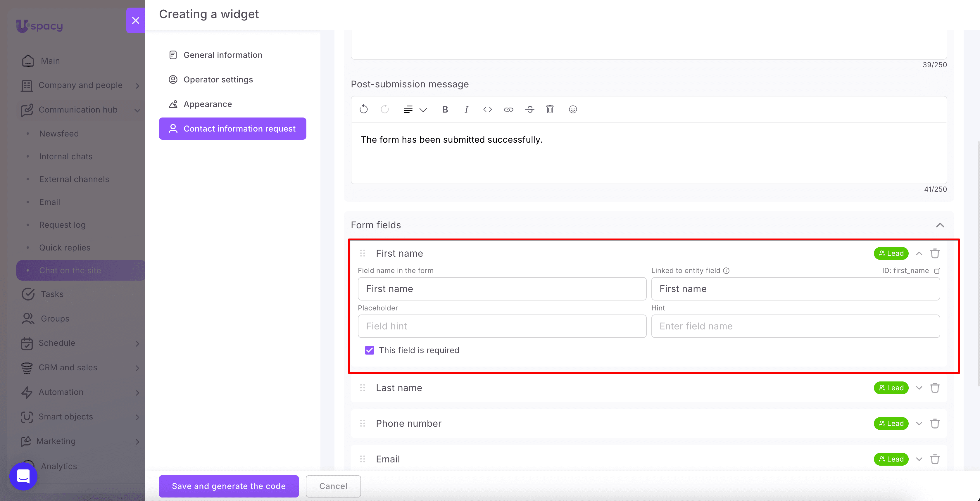
Task: Collapse the First name field settings
Action: [x=919, y=253]
